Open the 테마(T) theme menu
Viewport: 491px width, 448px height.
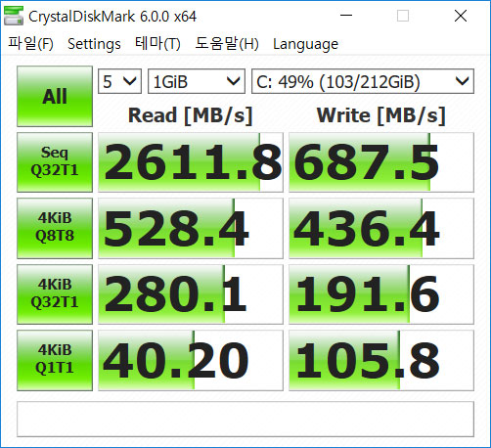(x=157, y=44)
